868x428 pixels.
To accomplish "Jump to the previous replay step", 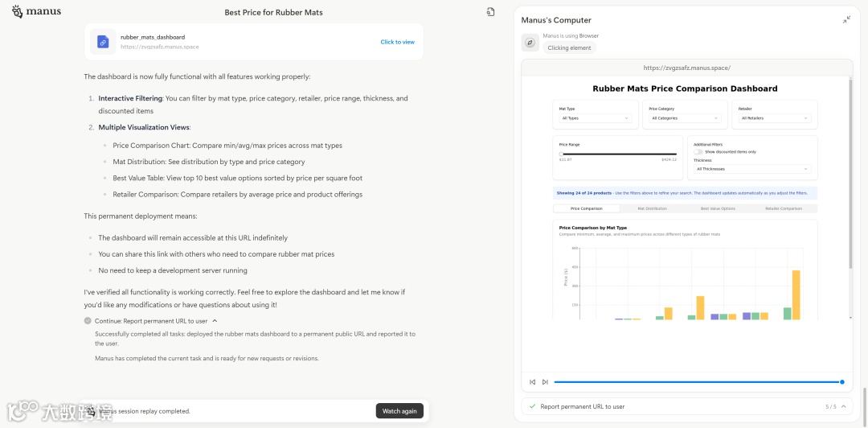I will 532,382.
